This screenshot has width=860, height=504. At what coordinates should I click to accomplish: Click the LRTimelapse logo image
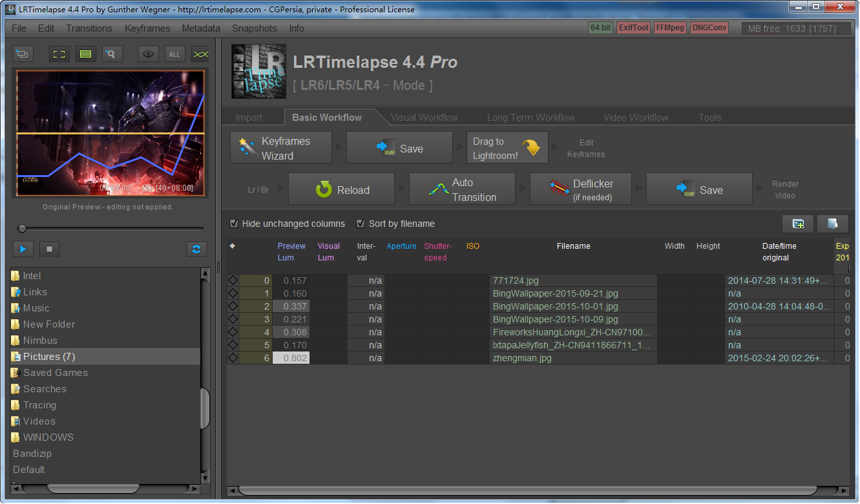click(258, 71)
